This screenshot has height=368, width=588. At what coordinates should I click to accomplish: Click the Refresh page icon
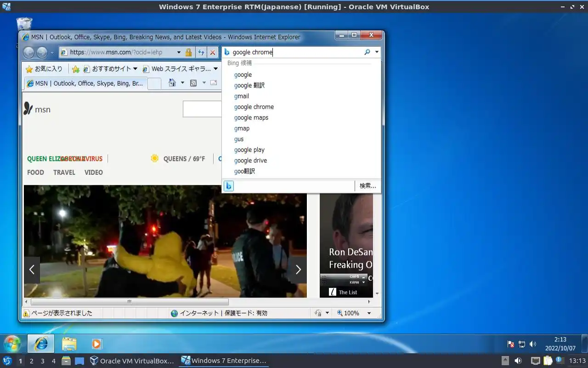[x=201, y=52]
